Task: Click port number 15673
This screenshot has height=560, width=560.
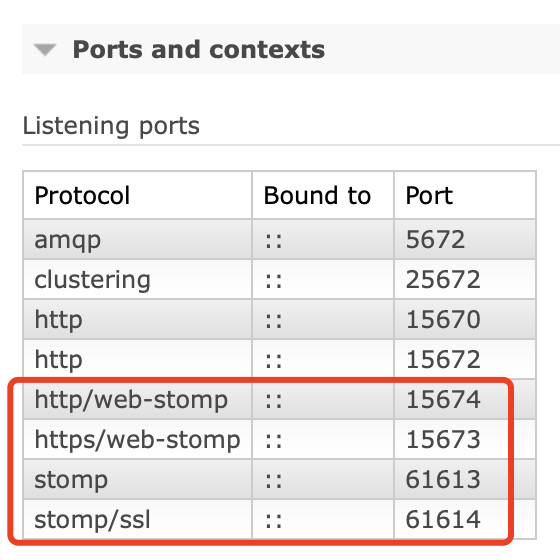Action: point(443,439)
